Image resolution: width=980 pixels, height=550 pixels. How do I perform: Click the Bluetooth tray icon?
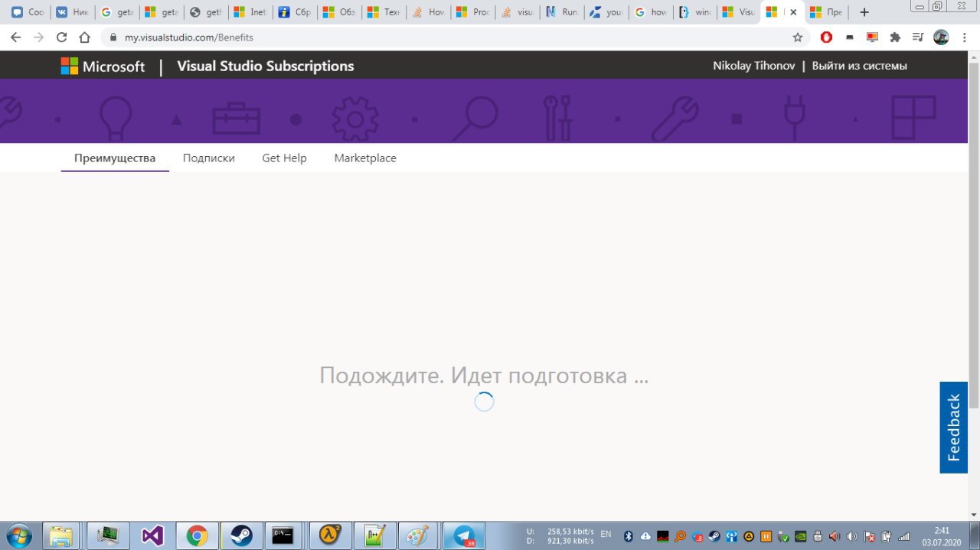tap(629, 535)
